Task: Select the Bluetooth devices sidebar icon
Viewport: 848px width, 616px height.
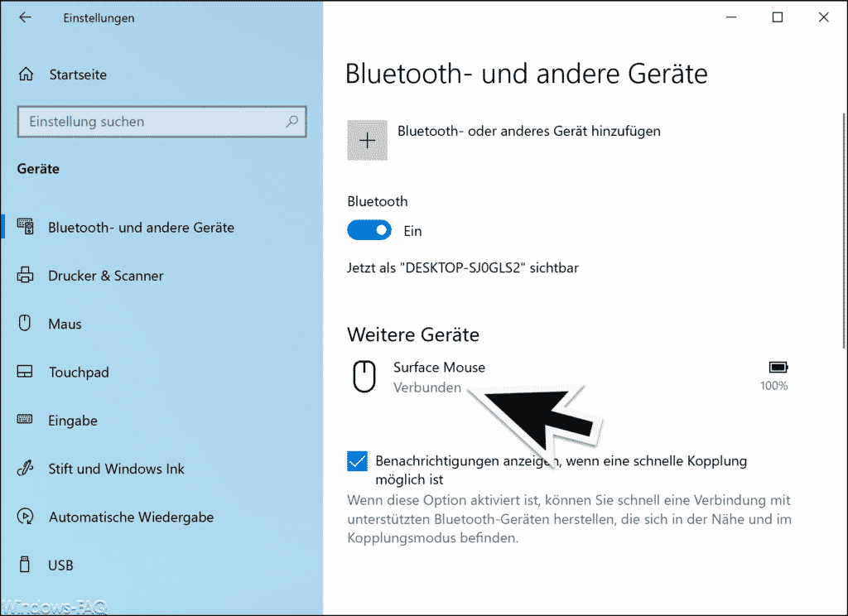Action: tap(26, 226)
